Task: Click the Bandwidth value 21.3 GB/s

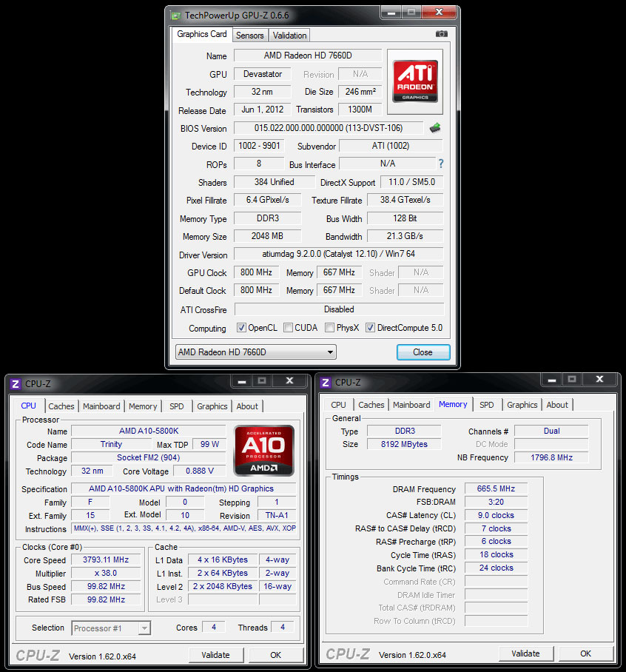Action: pyautogui.click(x=405, y=236)
